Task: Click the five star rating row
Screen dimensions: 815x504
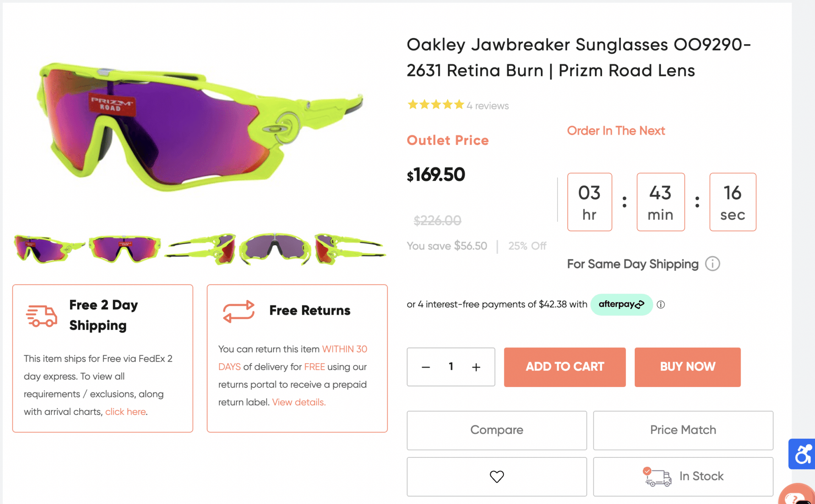Action: click(436, 105)
